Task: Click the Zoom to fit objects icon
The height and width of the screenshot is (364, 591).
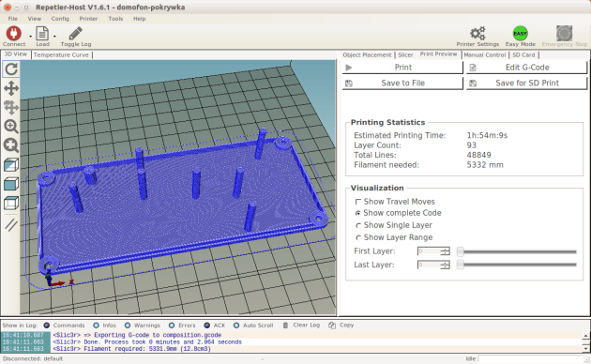Action: [11, 145]
